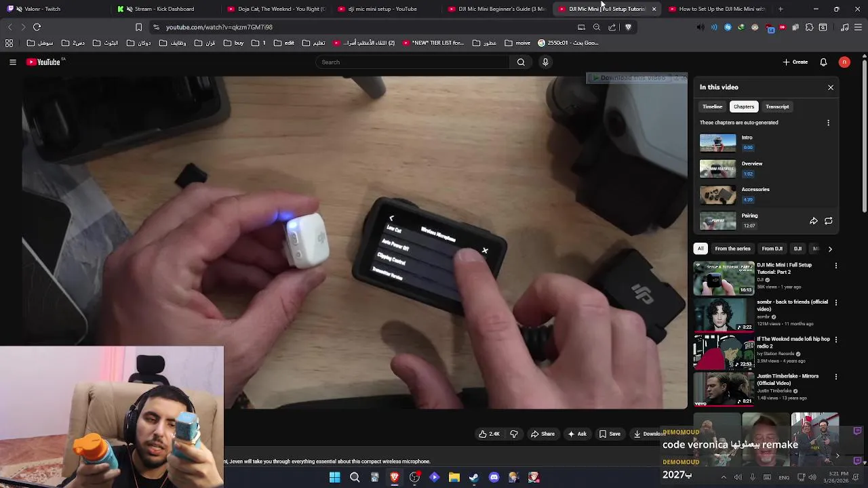Image resolution: width=868 pixels, height=488 pixels.
Task: Click the Ask button under video
Action: [x=577, y=434]
